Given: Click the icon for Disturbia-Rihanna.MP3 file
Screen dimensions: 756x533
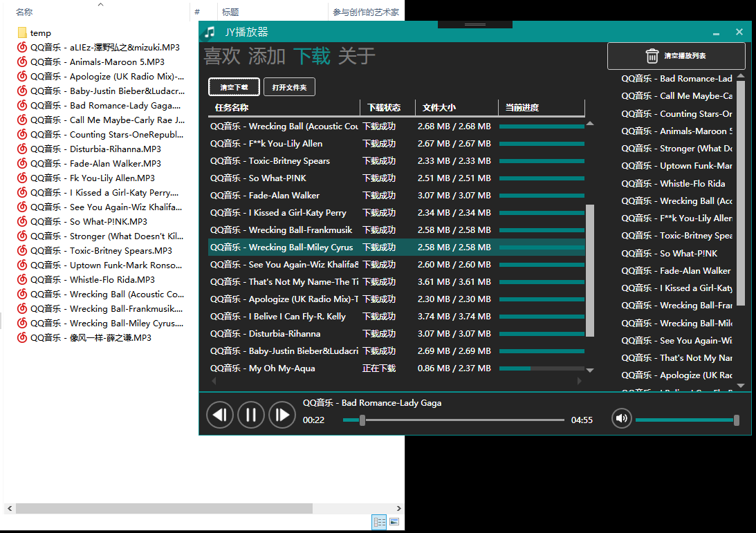Looking at the screenshot, I should (x=21, y=149).
